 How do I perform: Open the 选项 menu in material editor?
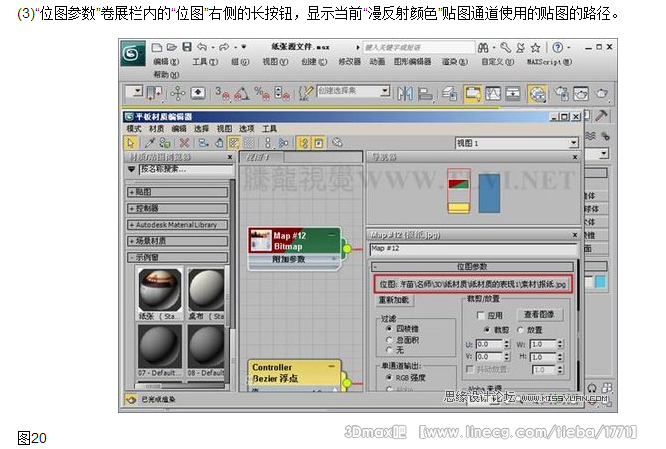246,128
